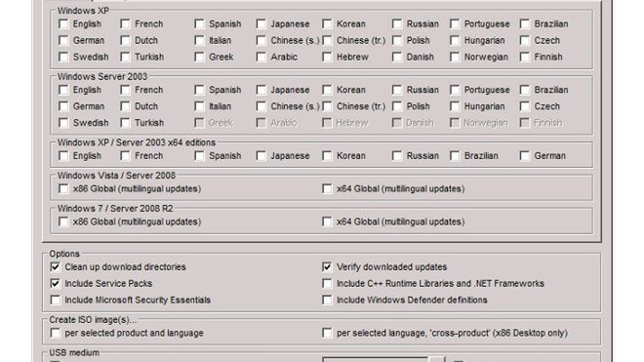The image size is (644, 362).
Task: Check Include C++ Runtime Libraries and .NET Frameworks
Action: pyautogui.click(x=327, y=284)
